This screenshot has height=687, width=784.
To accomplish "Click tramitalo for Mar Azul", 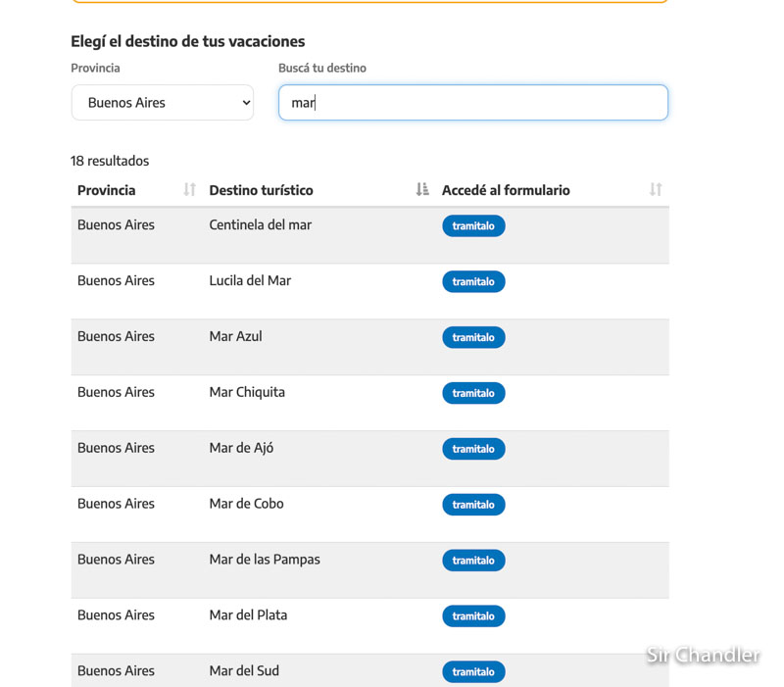I will pyautogui.click(x=473, y=337).
